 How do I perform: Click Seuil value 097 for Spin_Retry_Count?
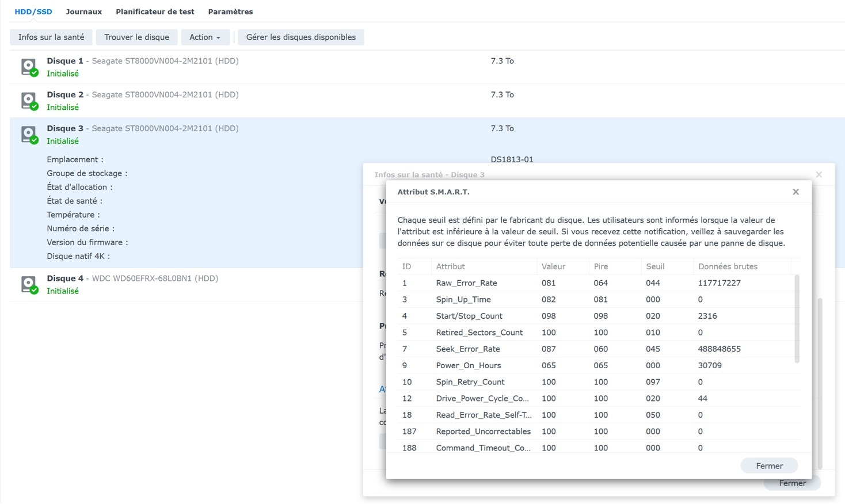pos(653,382)
